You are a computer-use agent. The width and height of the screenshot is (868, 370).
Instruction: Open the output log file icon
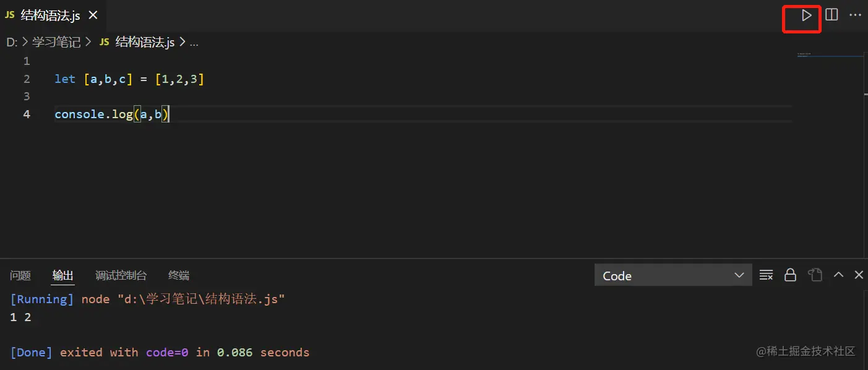coord(815,275)
